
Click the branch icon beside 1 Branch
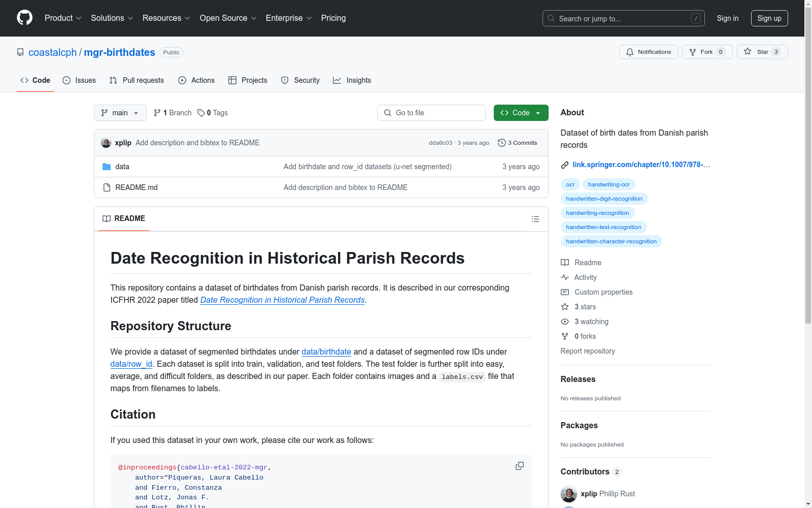pos(157,113)
